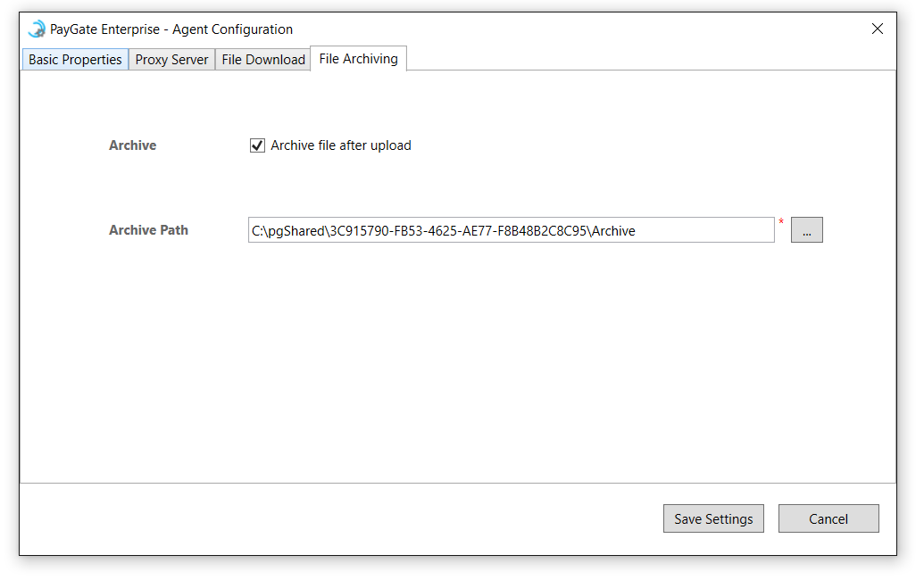924x580 pixels.
Task: Select the File Archiving tab
Action: [x=358, y=59]
